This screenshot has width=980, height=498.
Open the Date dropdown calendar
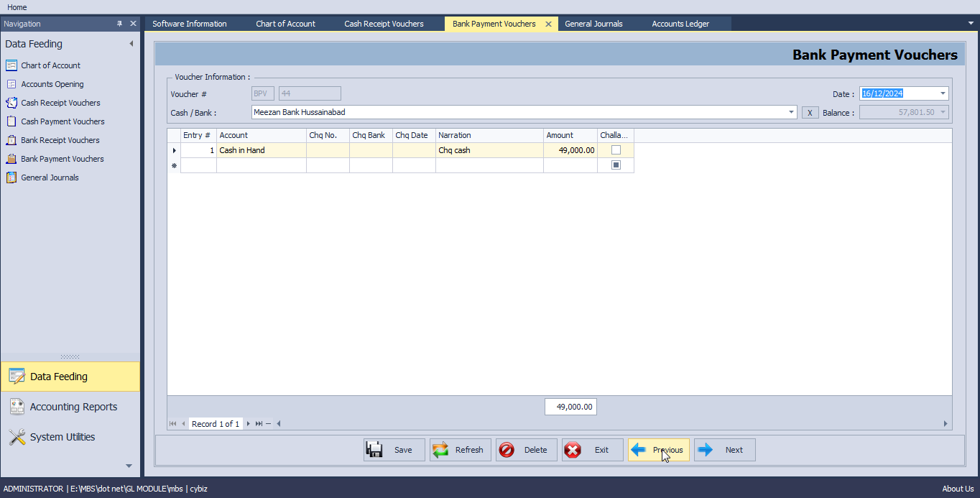pos(943,93)
